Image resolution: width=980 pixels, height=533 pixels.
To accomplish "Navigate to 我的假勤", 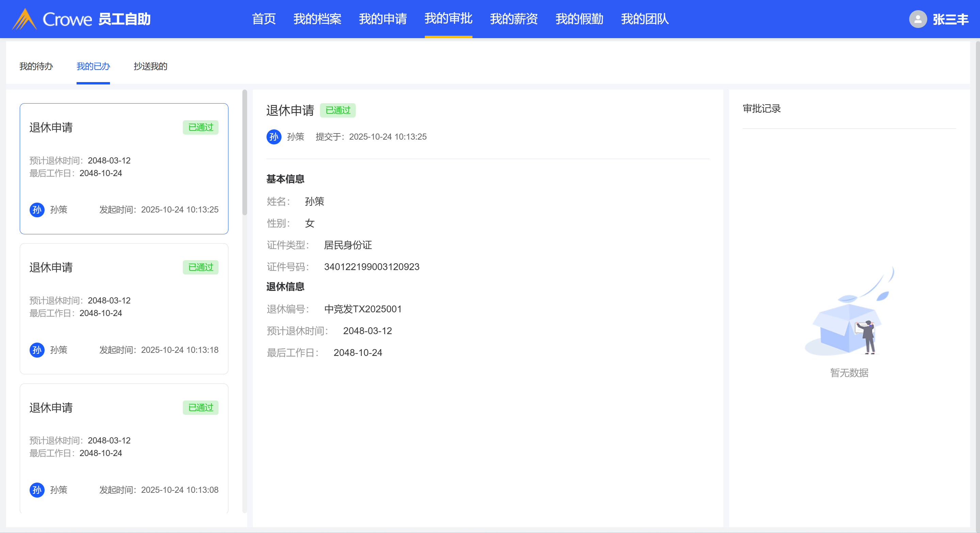I will click(579, 19).
